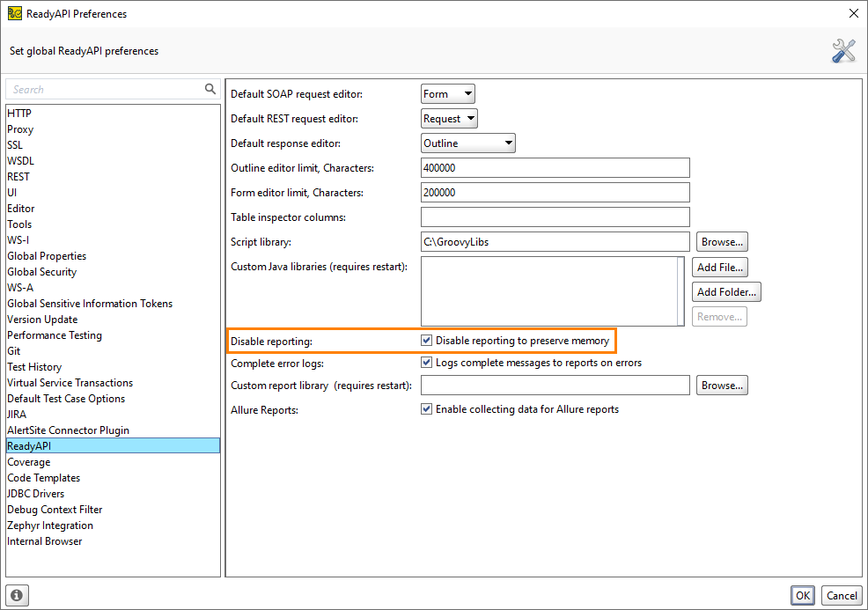
Task: Close the ReadyAPI Preferences dialog
Action: coord(854,13)
